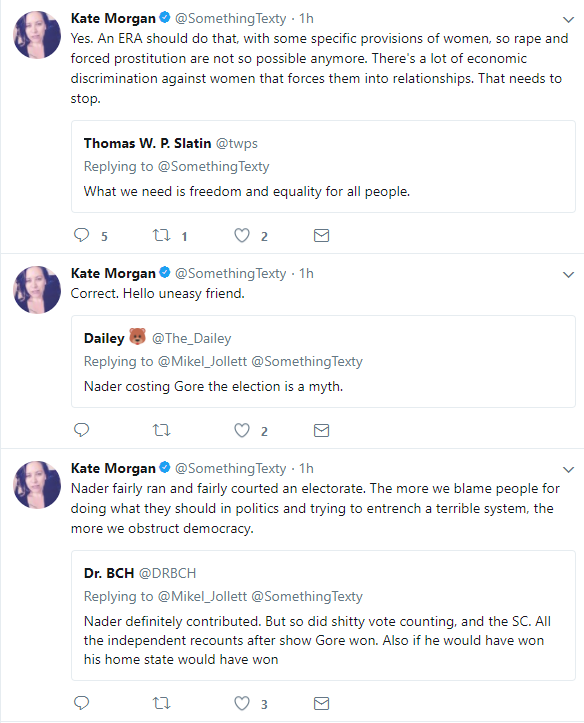Screen dimensions: 584x723
Task: Open more options chevron on ERA tweet
Action: click(568, 20)
